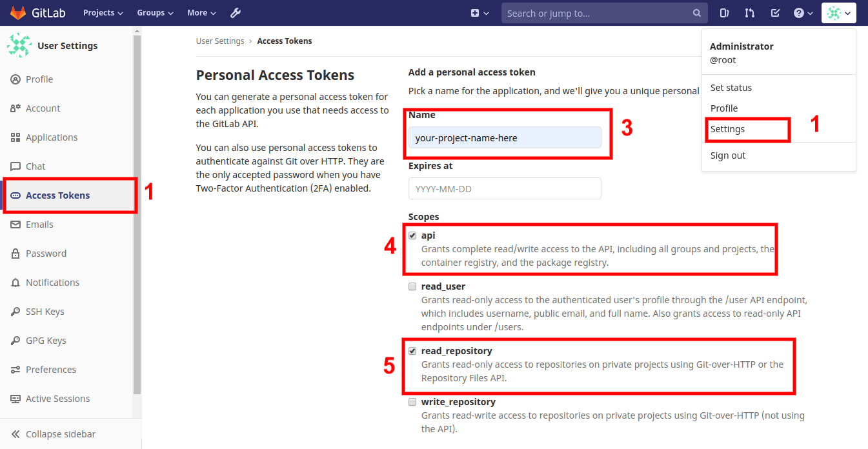The image size is (868, 449).
Task: Open the admin area wrench icon
Action: point(236,13)
